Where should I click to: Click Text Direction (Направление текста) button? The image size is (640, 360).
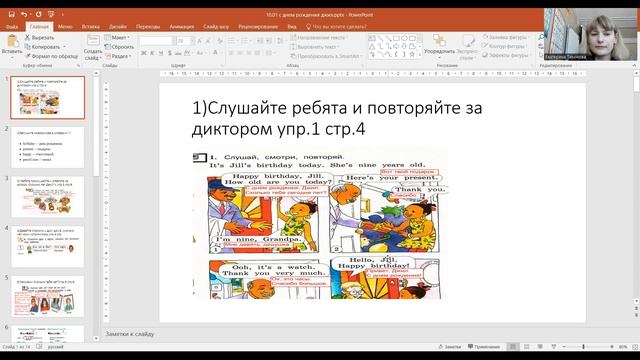[319, 37]
